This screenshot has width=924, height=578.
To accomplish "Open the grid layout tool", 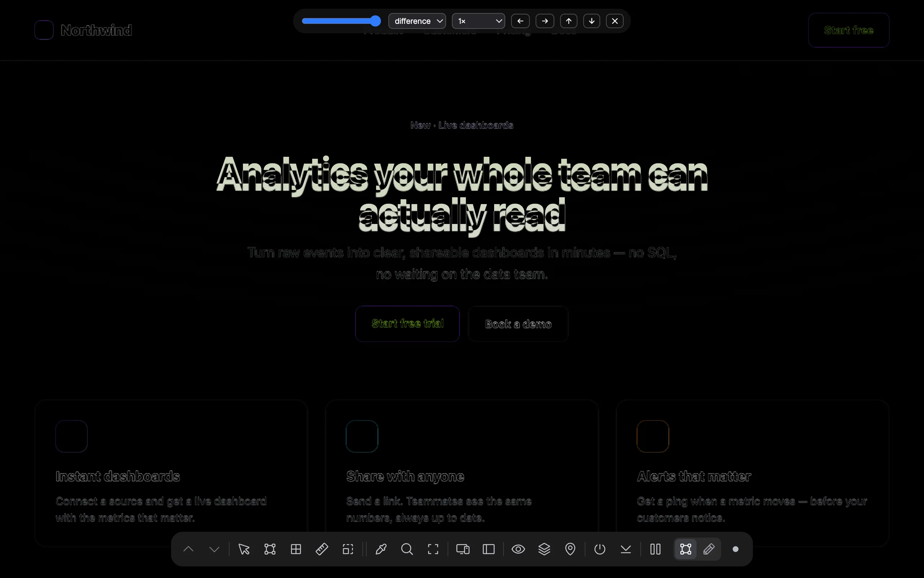I will [296, 549].
